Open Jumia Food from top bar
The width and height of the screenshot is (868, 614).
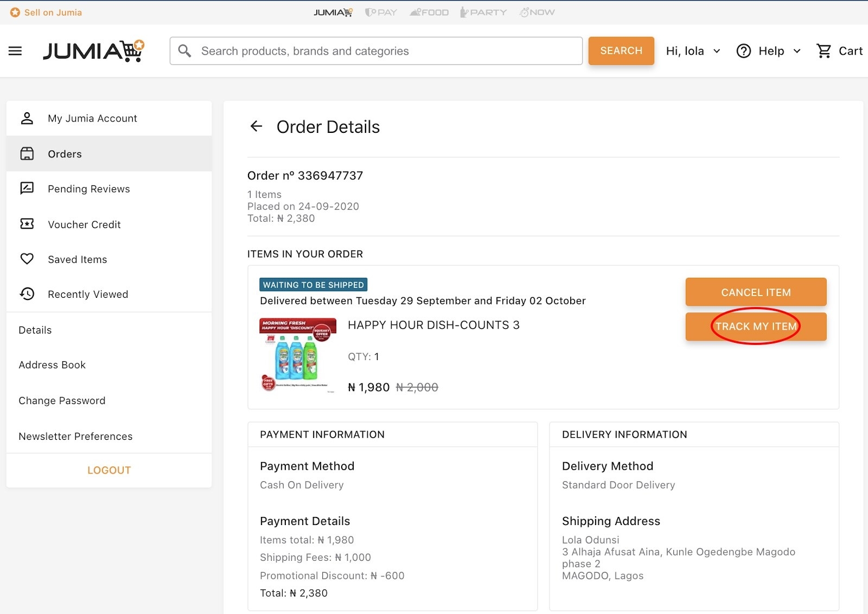click(x=429, y=12)
